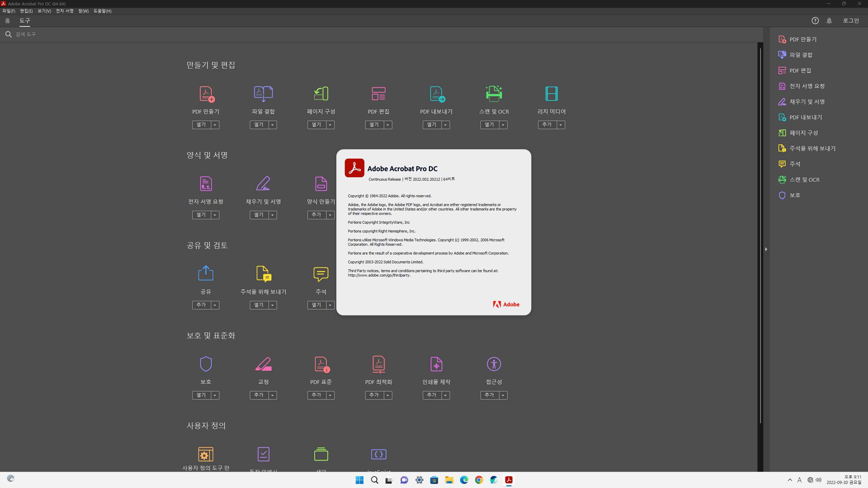
Task: Click the help question mark icon
Action: point(815,21)
